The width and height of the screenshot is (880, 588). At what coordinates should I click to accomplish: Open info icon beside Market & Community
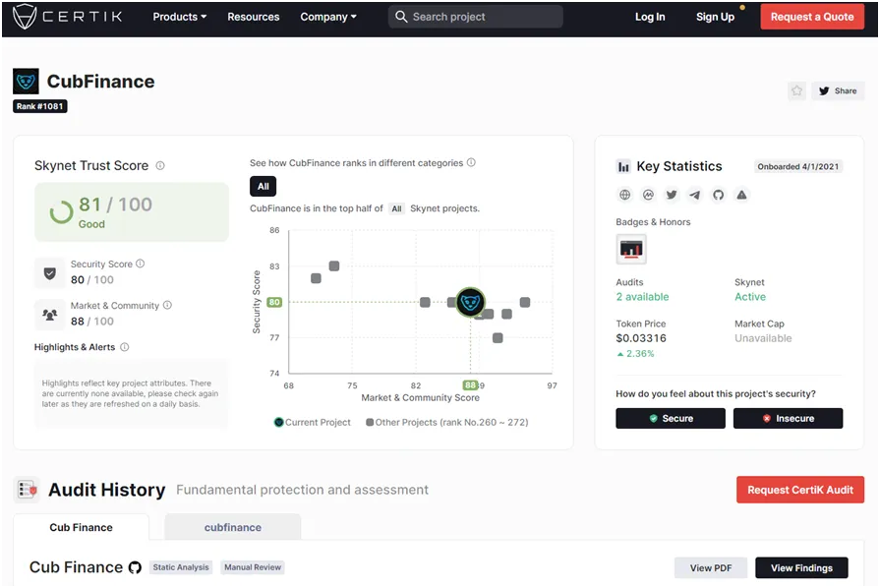167,305
